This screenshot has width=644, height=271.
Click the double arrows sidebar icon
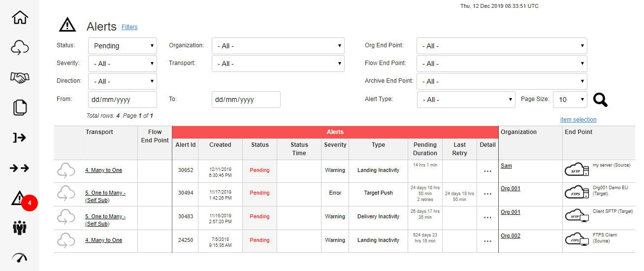click(20, 168)
